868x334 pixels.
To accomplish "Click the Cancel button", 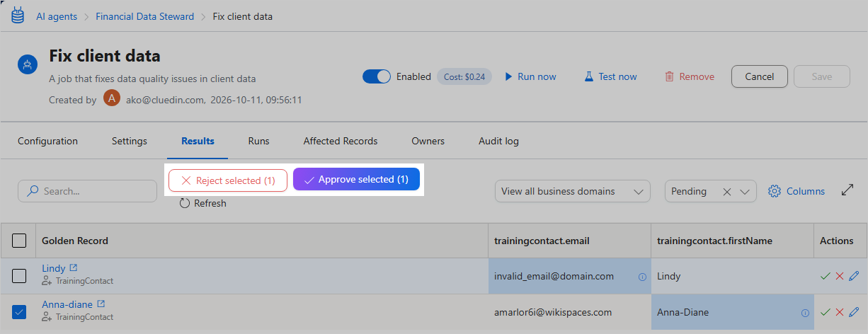I will (760, 76).
